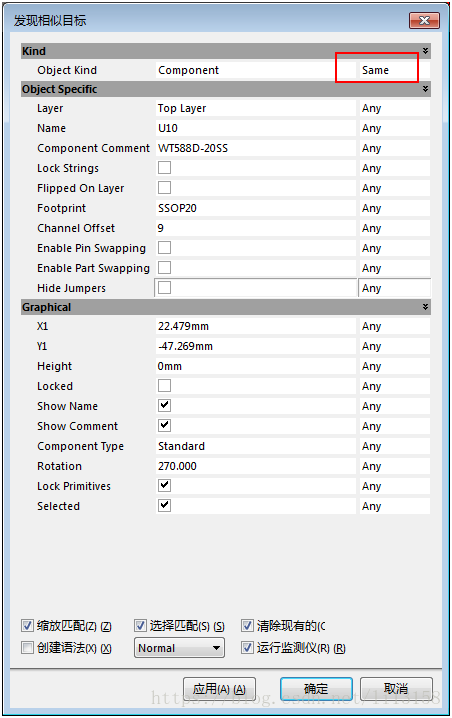The image size is (452, 718).
Task: Open the Same match dropdown for Object Kind
Action: coord(394,70)
